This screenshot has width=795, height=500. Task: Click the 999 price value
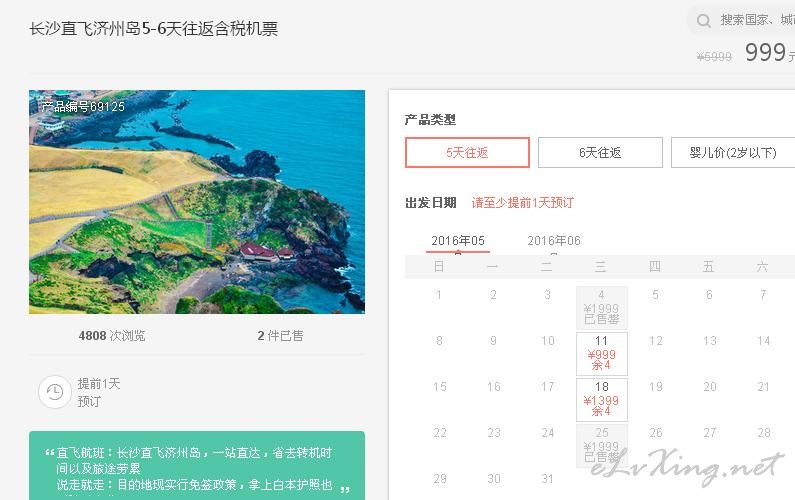click(x=765, y=52)
